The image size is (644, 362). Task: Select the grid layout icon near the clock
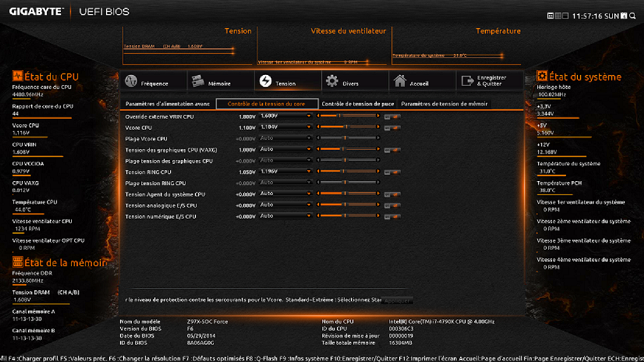coord(558,16)
